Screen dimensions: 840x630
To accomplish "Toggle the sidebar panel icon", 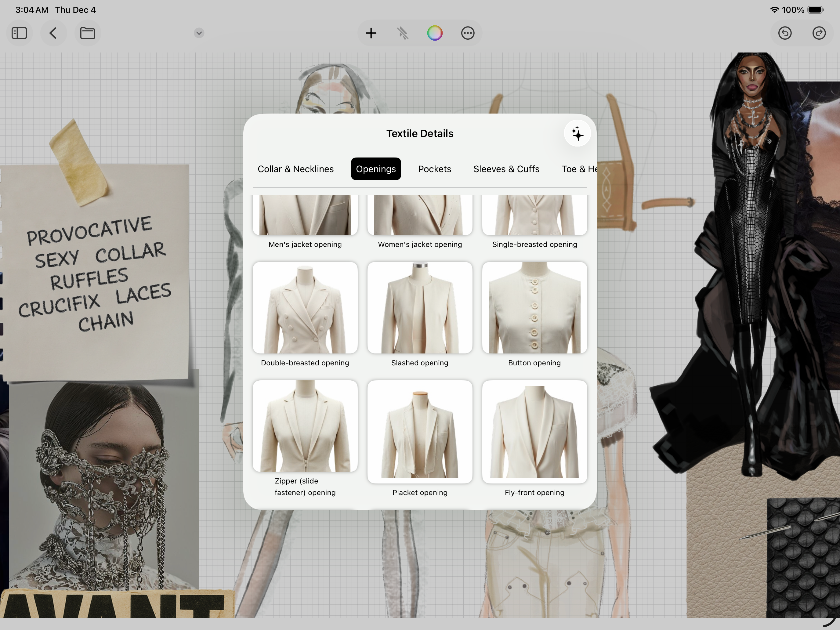I will tap(19, 33).
